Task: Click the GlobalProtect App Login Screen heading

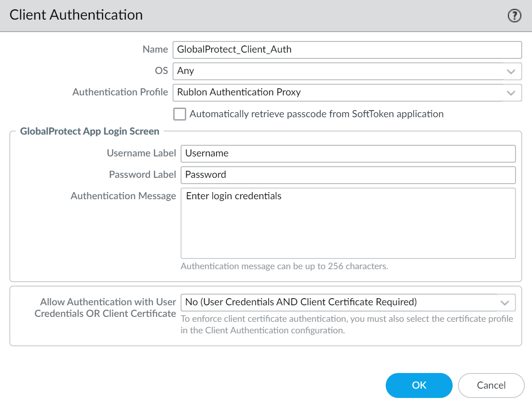Action: (90, 131)
